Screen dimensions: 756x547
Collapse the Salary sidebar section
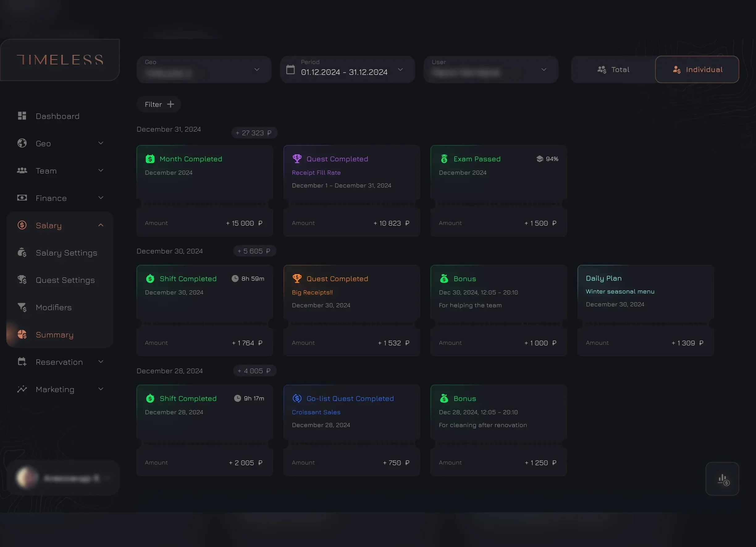tap(101, 225)
